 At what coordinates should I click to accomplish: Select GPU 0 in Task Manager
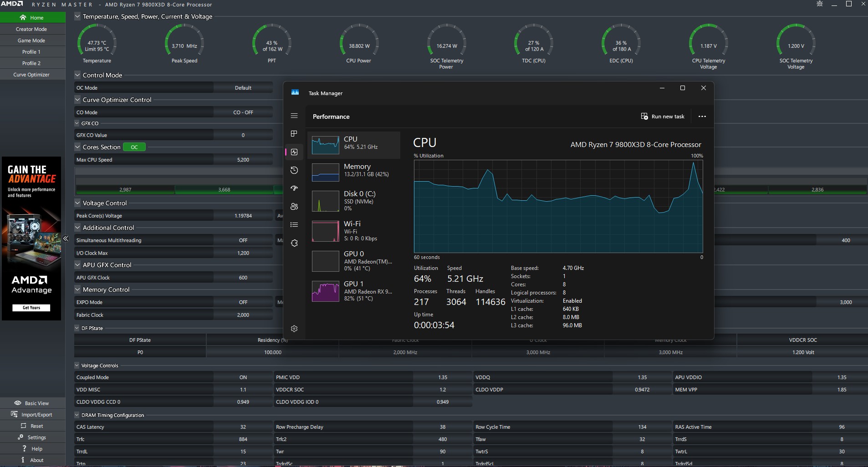click(x=354, y=261)
